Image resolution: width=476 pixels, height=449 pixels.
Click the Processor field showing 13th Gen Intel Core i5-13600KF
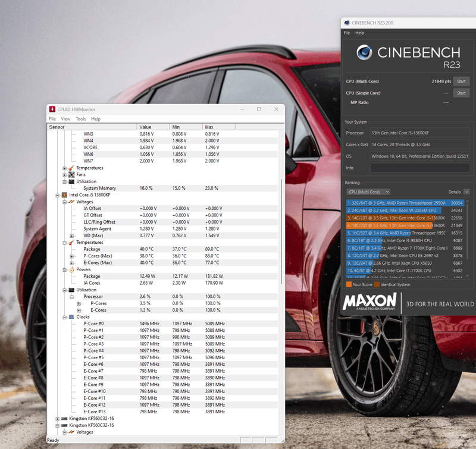(420, 133)
